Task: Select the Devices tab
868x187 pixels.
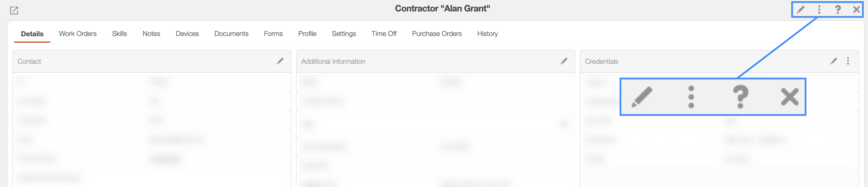Action: [187, 34]
